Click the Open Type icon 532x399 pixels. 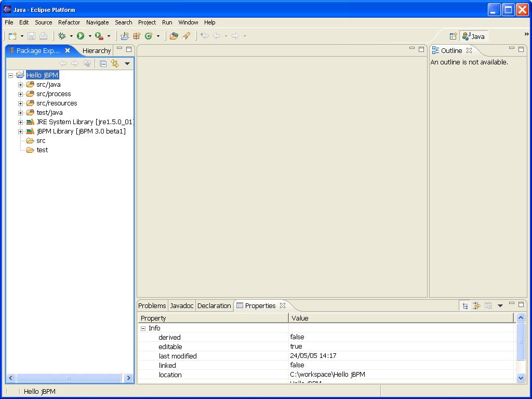click(x=174, y=36)
